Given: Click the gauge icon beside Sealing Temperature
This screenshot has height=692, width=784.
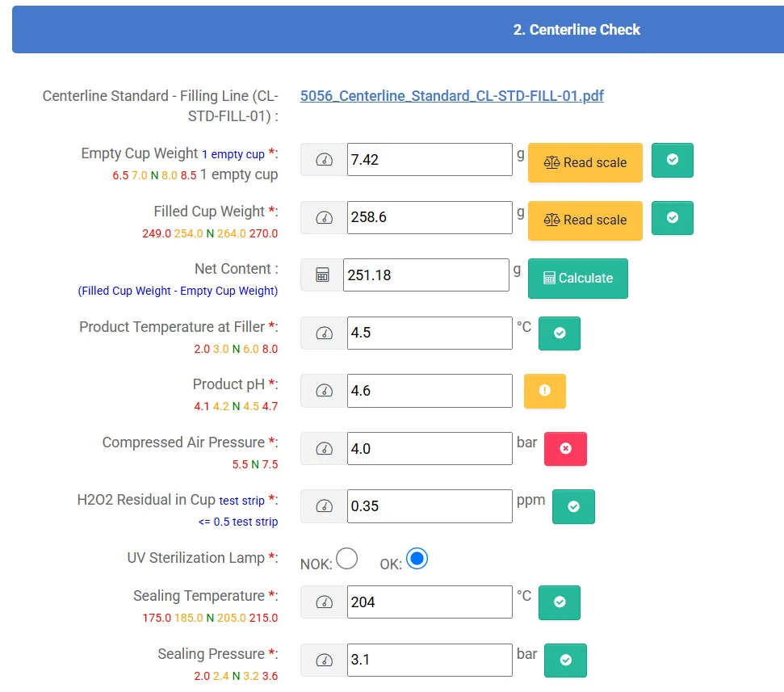Looking at the screenshot, I should tap(324, 602).
